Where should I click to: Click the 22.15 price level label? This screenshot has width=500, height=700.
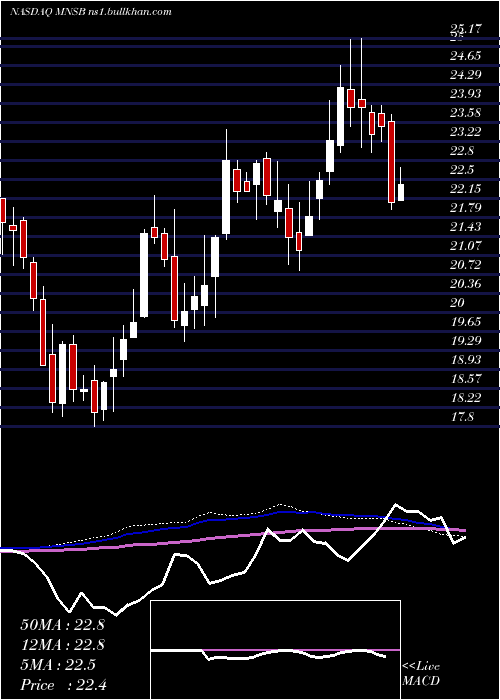466,189
